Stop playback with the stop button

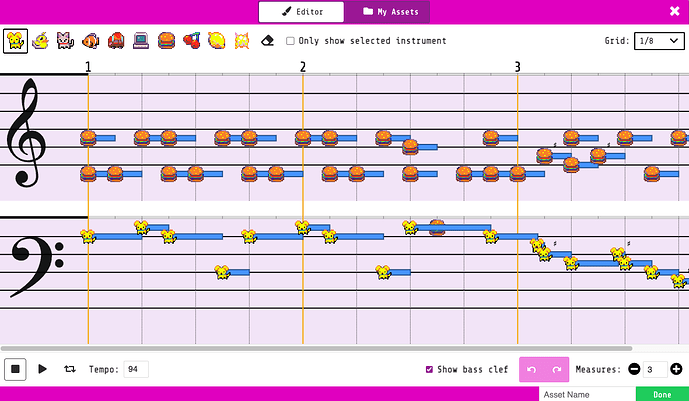tap(15, 369)
